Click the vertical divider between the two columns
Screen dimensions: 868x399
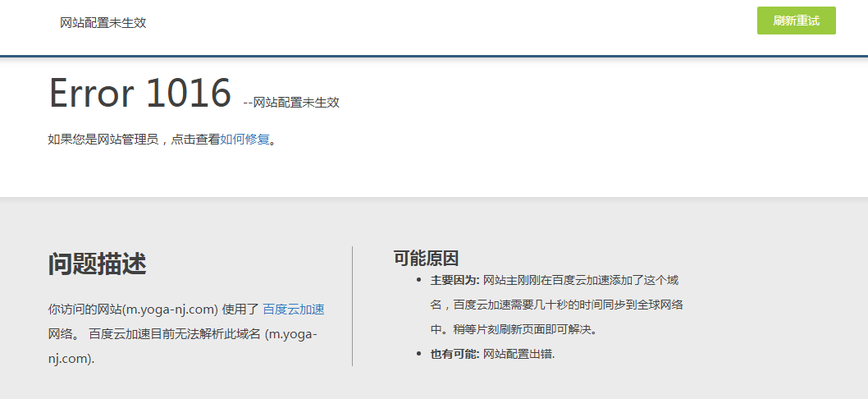click(x=352, y=305)
